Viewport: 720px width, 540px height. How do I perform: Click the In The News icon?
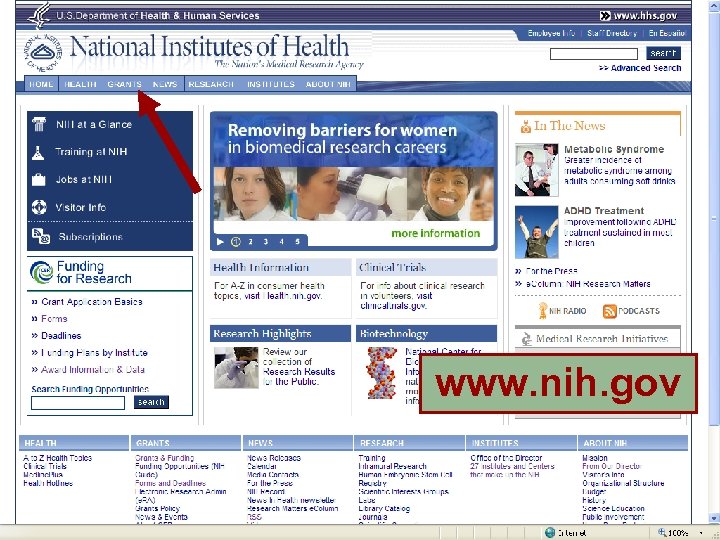click(x=526, y=126)
